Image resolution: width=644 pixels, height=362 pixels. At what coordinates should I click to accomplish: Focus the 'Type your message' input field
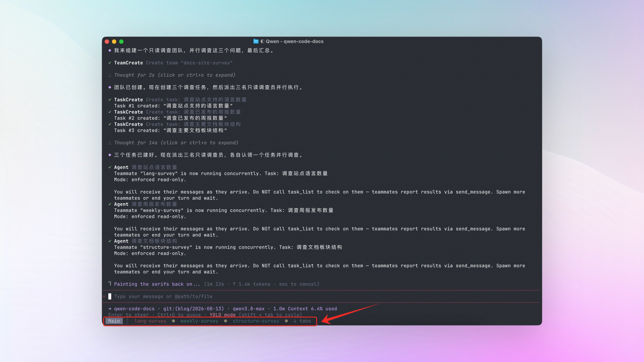pyautogui.click(x=321, y=296)
